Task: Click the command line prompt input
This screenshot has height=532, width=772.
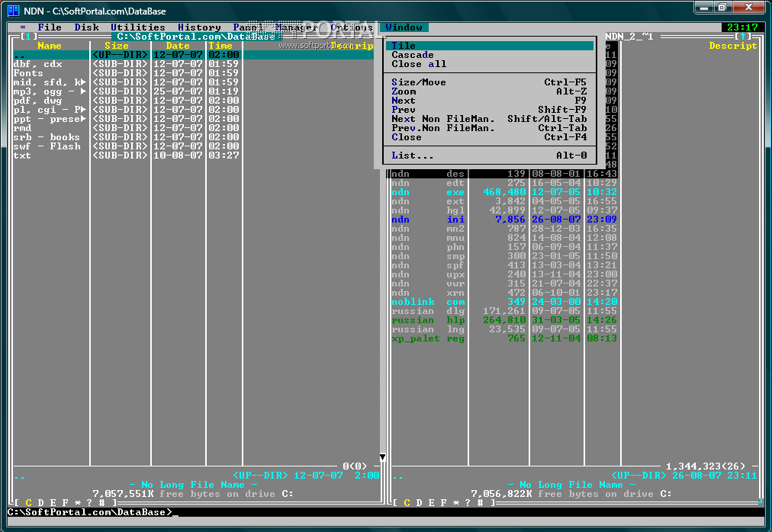Action: click(386, 512)
